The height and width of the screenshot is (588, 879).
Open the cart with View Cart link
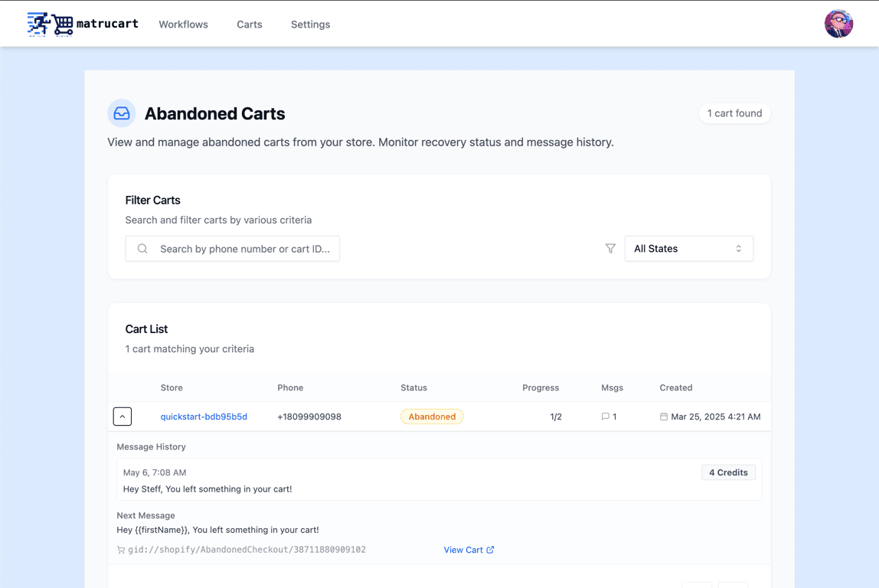(464, 550)
